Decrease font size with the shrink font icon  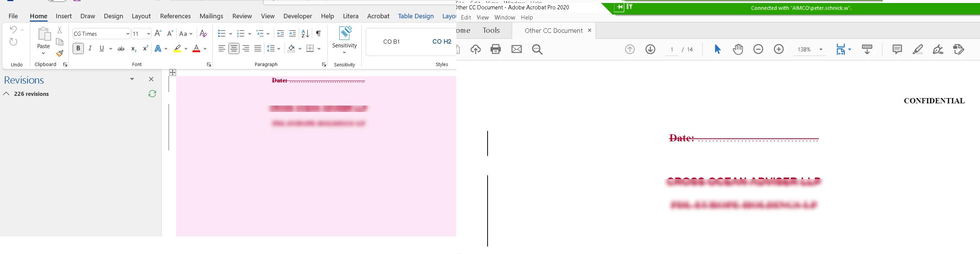[170, 34]
